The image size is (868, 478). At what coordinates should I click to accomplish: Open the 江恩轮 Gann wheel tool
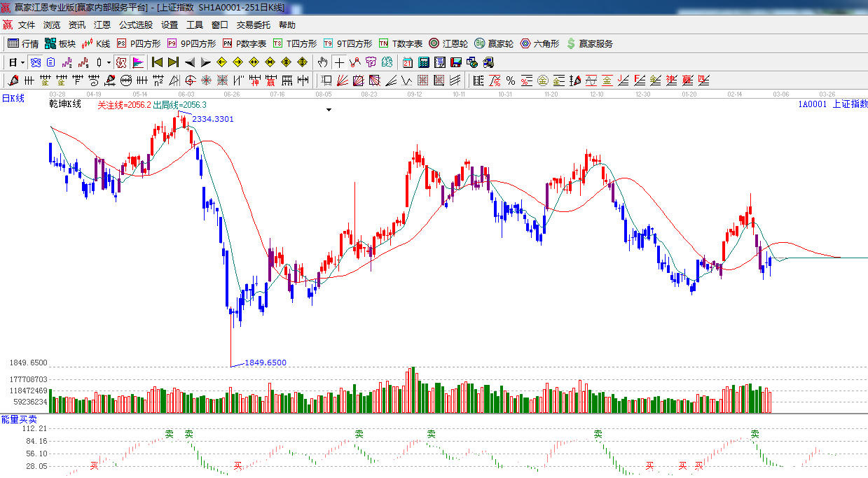pyautogui.click(x=448, y=43)
